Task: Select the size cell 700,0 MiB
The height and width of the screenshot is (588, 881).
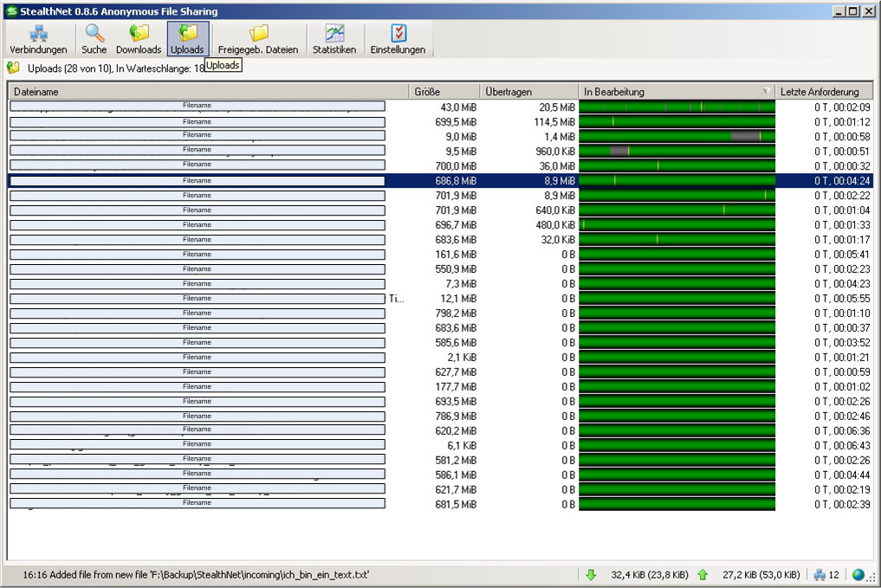Action: click(x=456, y=165)
